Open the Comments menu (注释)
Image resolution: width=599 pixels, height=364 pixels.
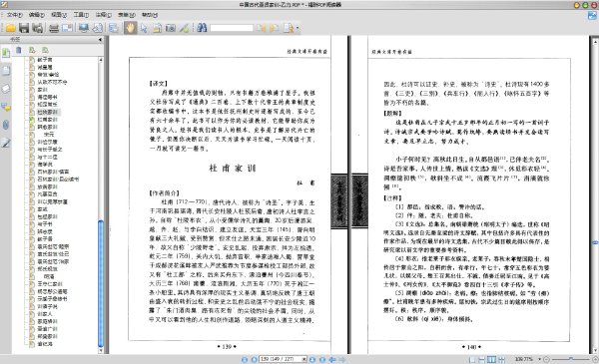[x=104, y=15]
